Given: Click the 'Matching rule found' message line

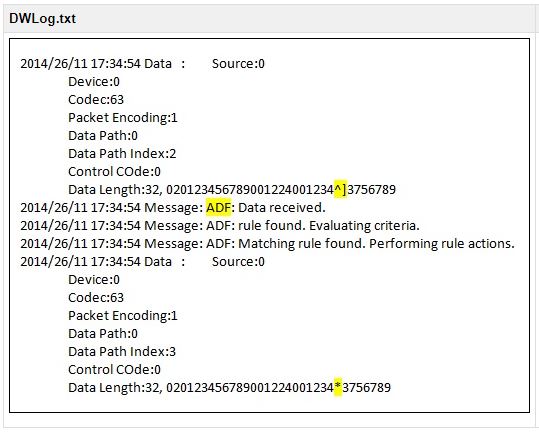Looking at the screenshot, I should click(x=267, y=244).
